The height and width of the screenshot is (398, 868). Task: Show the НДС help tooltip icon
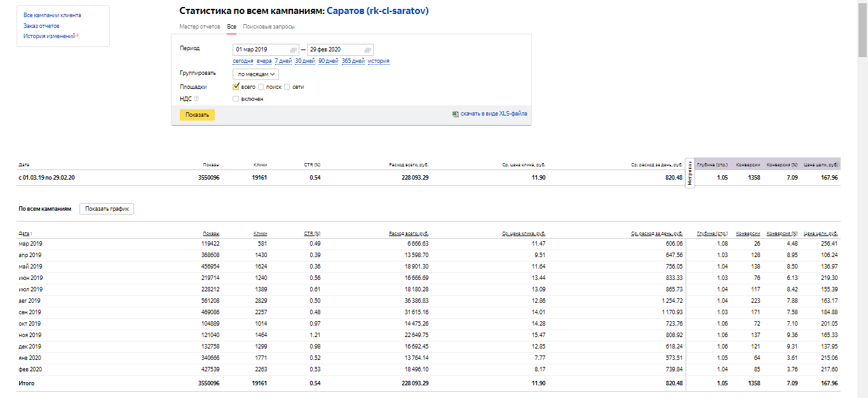click(x=196, y=98)
